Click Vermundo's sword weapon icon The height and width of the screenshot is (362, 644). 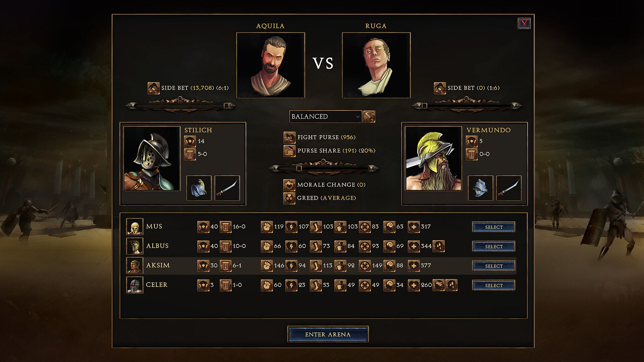point(509,188)
